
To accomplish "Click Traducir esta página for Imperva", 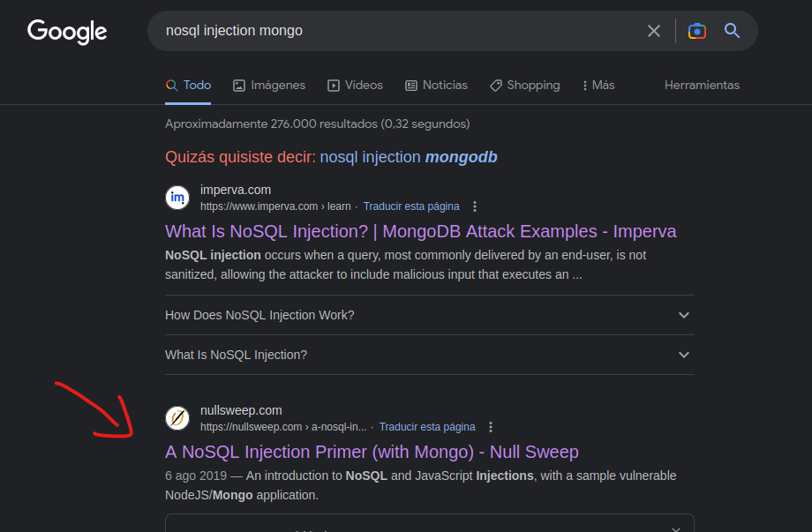I will tap(411, 206).
